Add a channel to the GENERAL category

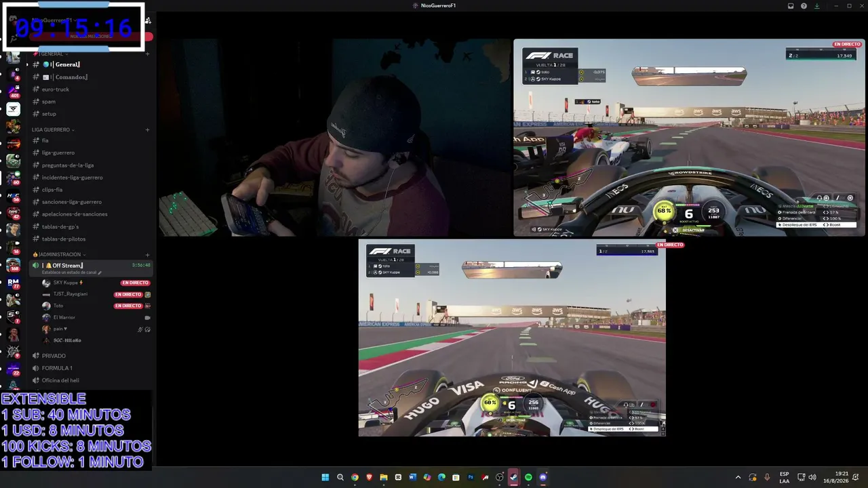(147, 54)
